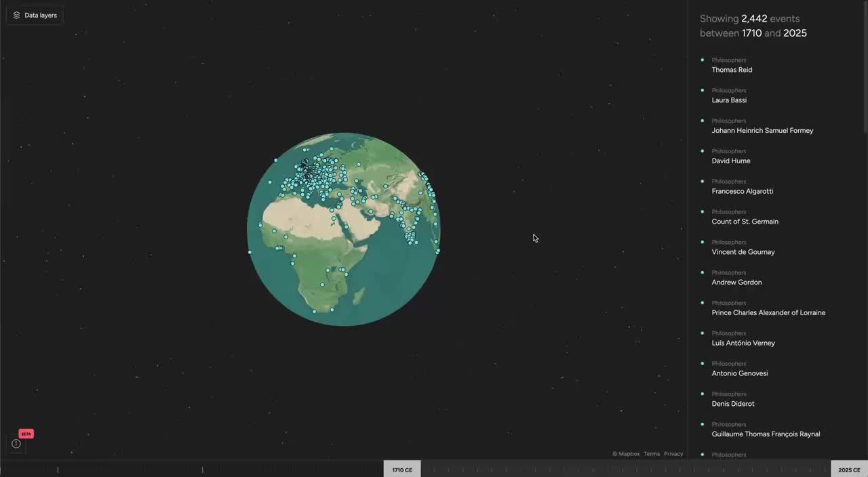This screenshot has height=477, width=868.
Task: Grab the 1710 CE timeline start handle
Action: [x=402, y=470]
